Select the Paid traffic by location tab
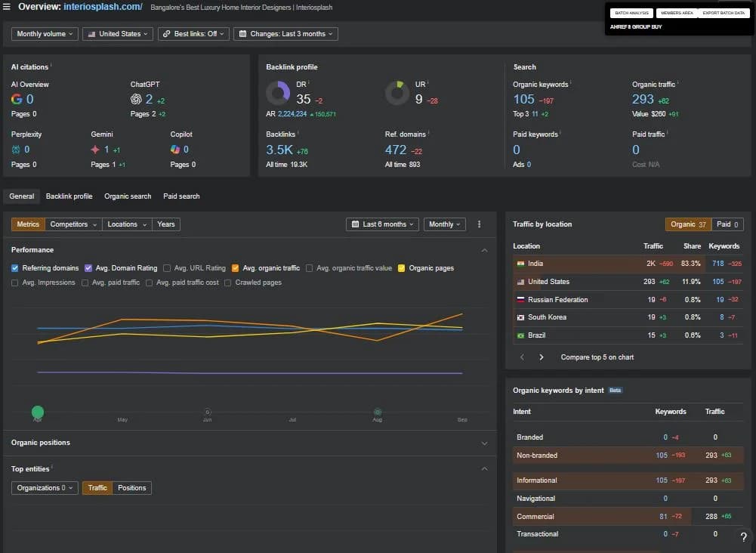 (x=727, y=224)
